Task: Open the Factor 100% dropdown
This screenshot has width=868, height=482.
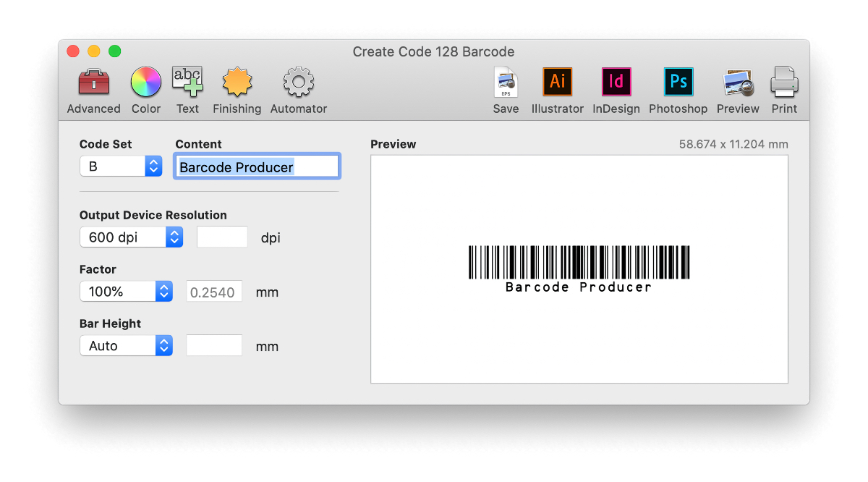Action: (126, 292)
